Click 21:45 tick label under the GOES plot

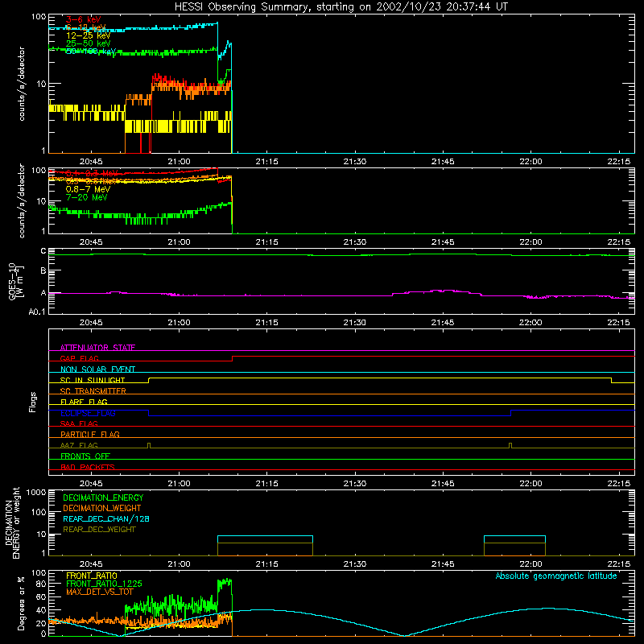click(443, 323)
